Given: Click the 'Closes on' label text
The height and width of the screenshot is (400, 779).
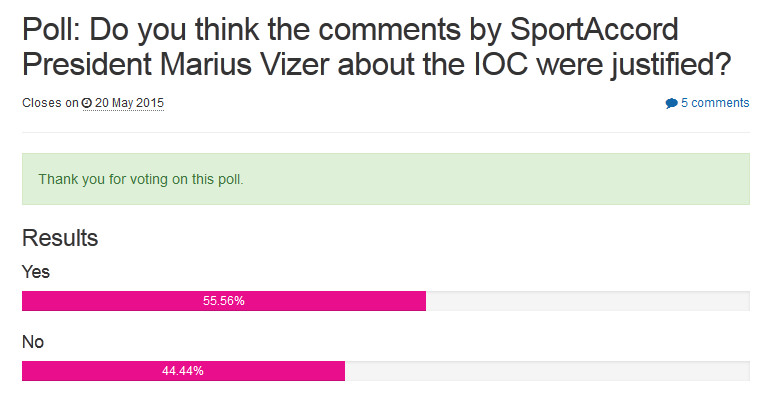Looking at the screenshot, I should click(x=50, y=103).
